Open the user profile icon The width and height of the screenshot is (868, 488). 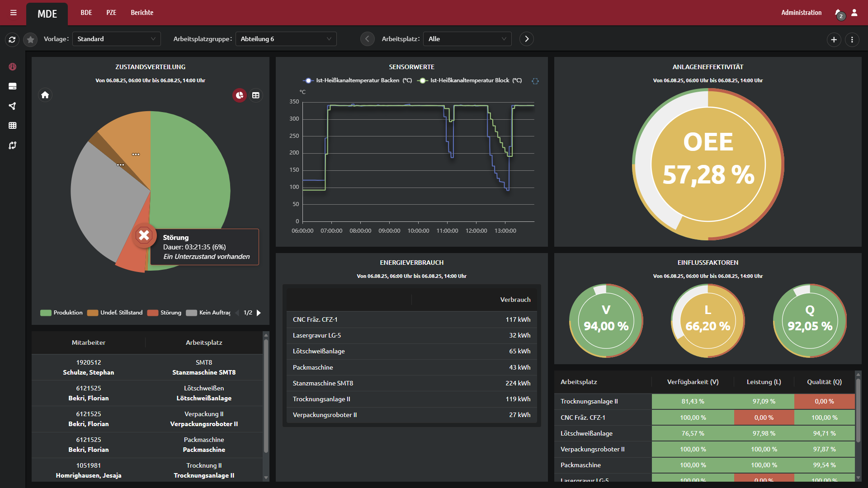(854, 13)
